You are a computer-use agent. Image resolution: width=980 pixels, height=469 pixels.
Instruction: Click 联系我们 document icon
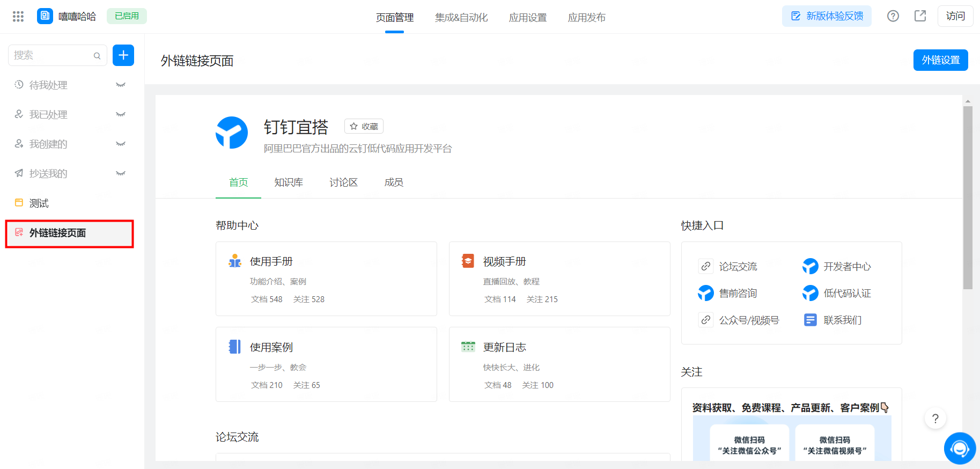pos(810,320)
